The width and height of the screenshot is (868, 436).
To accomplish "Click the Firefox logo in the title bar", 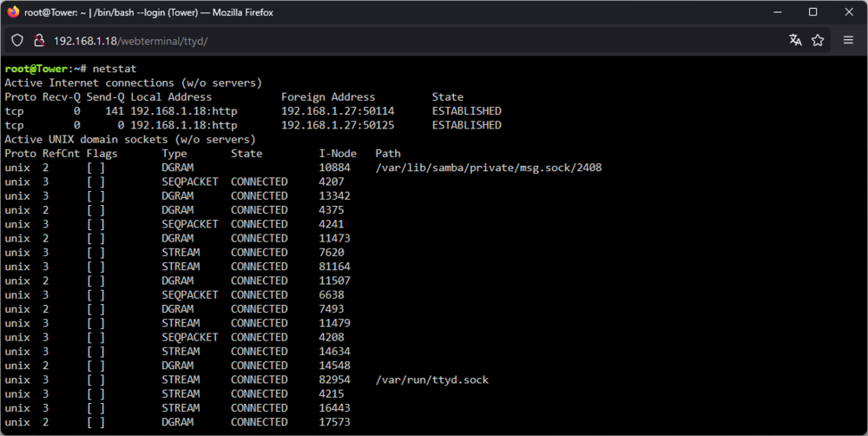I will 13,11.
